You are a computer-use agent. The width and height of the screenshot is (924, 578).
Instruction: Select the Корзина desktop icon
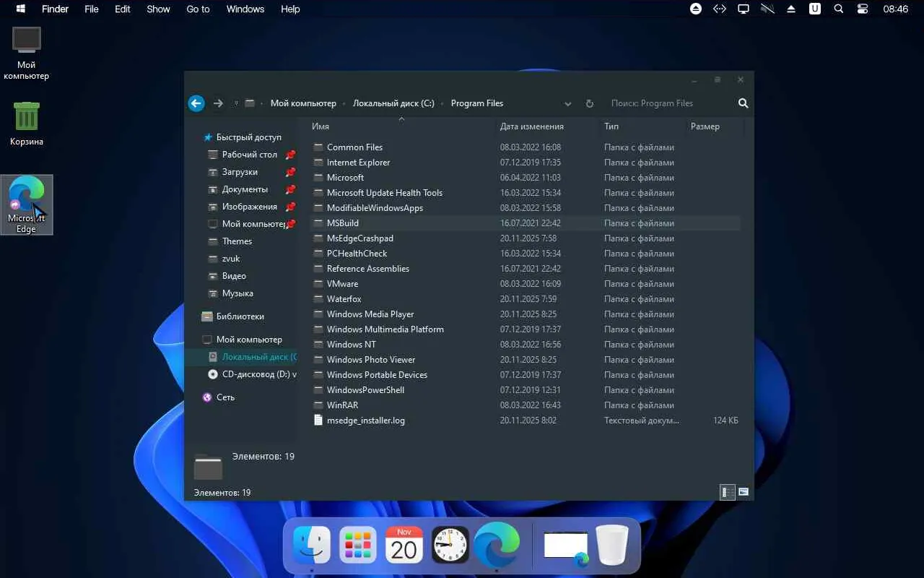coord(27,124)
